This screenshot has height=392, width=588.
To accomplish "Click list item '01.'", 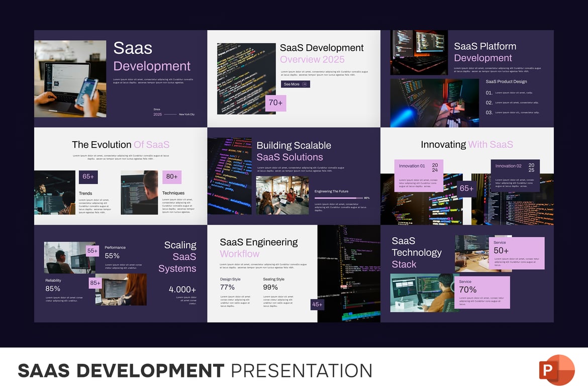I will click(489, 92).
